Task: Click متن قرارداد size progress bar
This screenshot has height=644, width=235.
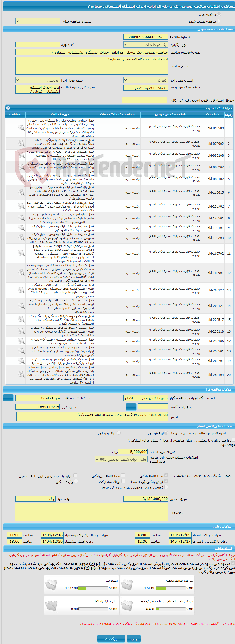Action: (171, 609)
